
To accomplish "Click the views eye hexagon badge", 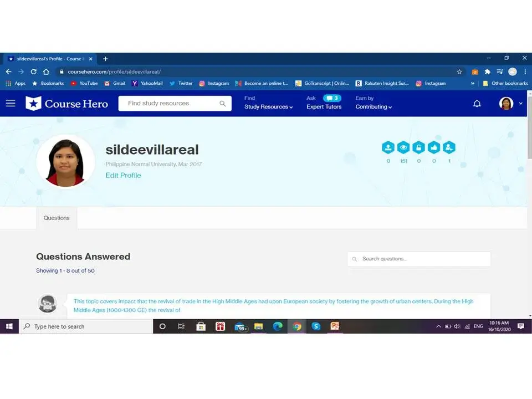I will pyautogui.click(x=403, y=147).
